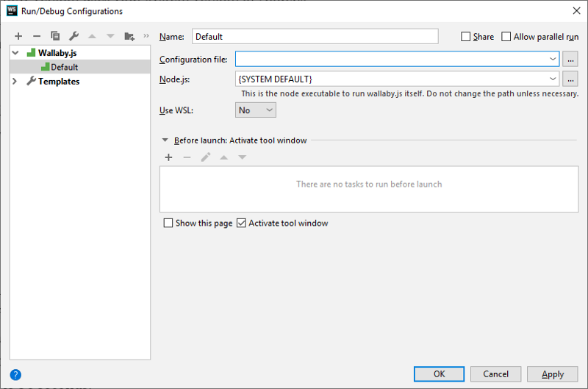Uncheck Activate tool window
The height and width of the screenshot is (389, 588).
tap(242, 224)
